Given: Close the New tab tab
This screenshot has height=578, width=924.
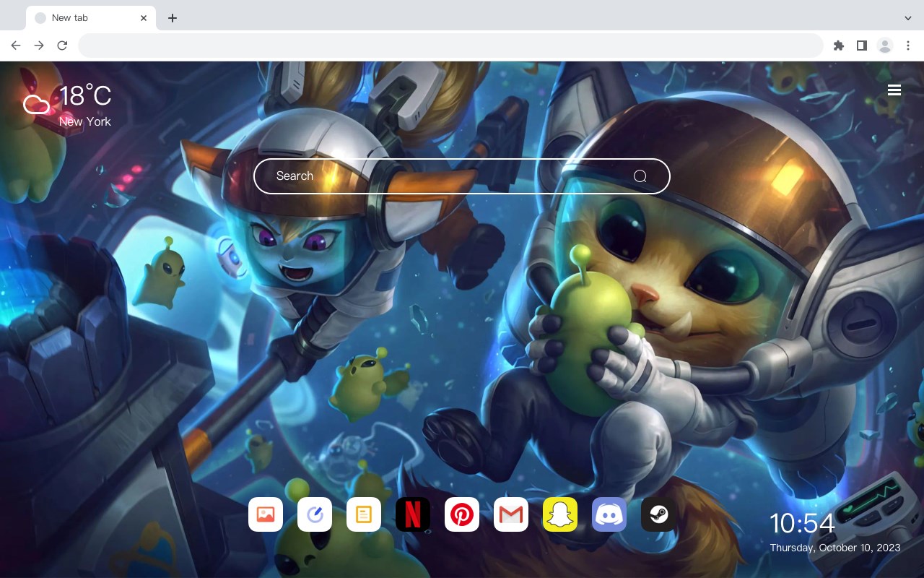Looking at the screenshot, I should point(144,18).
